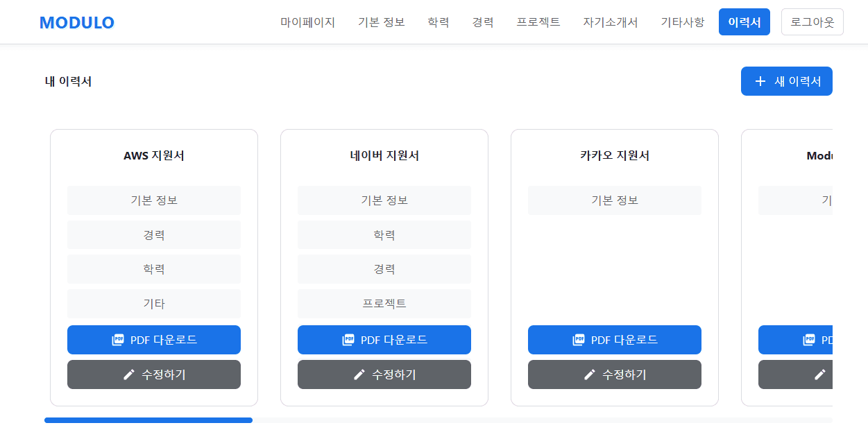
Task: Edit 네이버 지원서 with 수정하기
Action: pyautogui.click(x=384, y=374)
